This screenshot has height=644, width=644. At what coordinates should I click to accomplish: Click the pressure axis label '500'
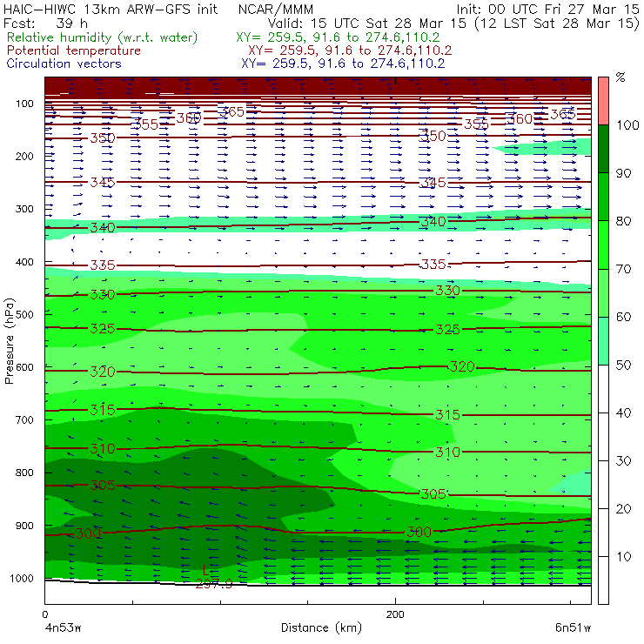click(24, 314)
